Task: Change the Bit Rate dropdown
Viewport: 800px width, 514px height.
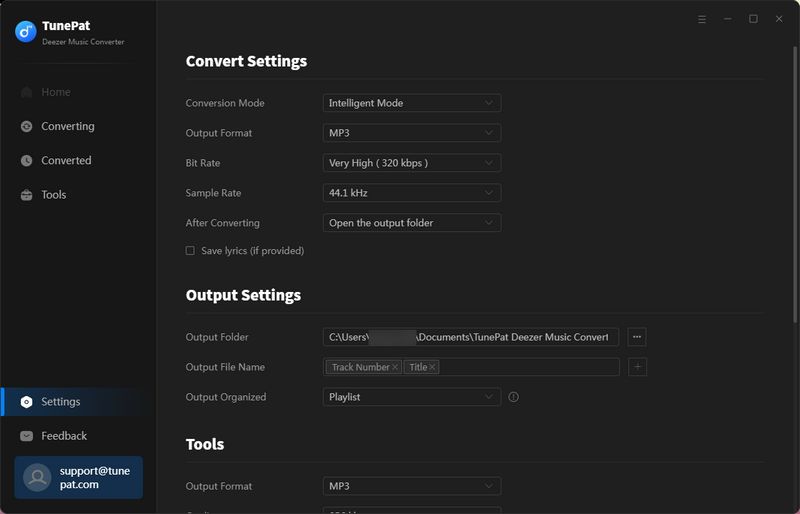Action: (412, 163)
